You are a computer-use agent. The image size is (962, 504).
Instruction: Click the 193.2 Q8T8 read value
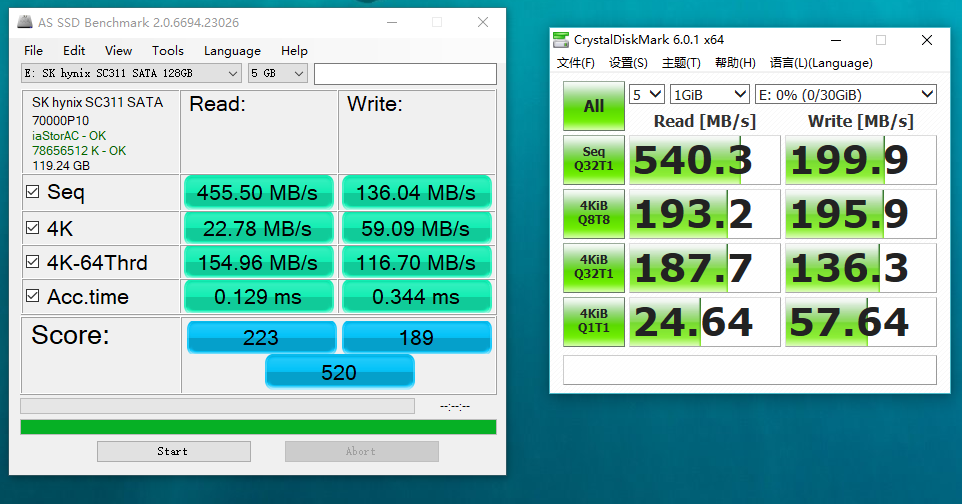coord(704,214)
